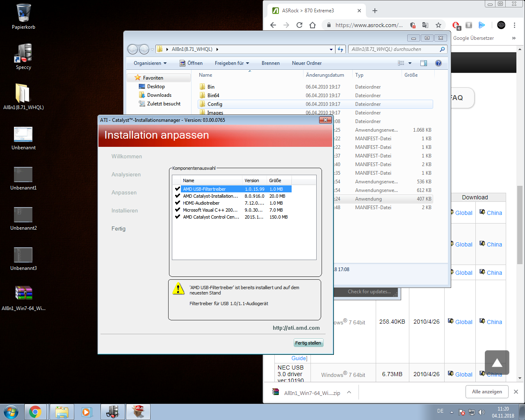Open the Freigeben für dropdown
This screenshot has height=420, width=525.
click(232, 63)
